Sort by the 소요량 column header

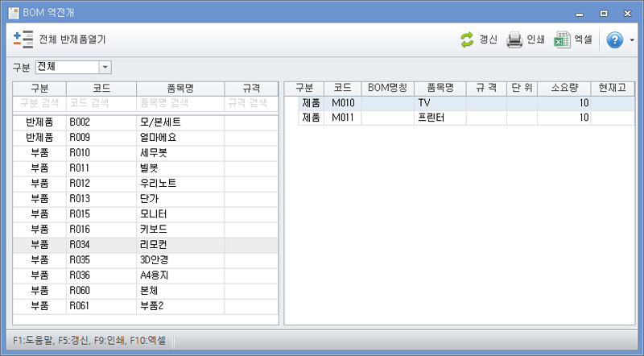coord(563,88)
